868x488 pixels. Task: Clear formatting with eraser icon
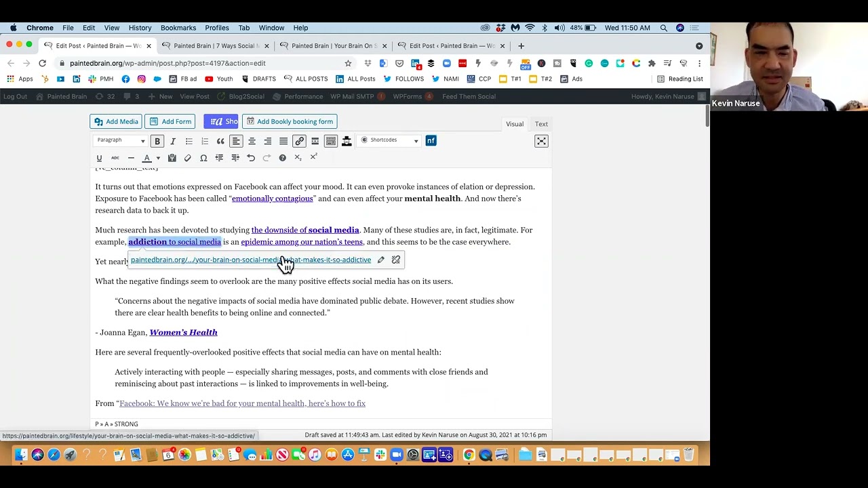pos(187,158)
